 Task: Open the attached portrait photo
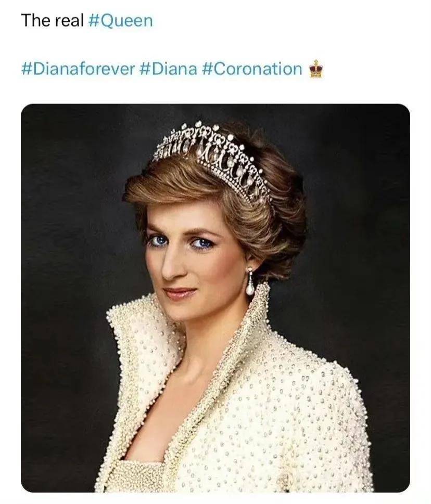click(215, 298)
